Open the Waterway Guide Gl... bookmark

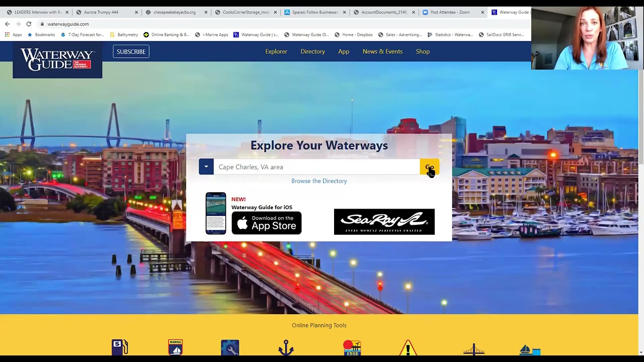[x=306, y=35]
